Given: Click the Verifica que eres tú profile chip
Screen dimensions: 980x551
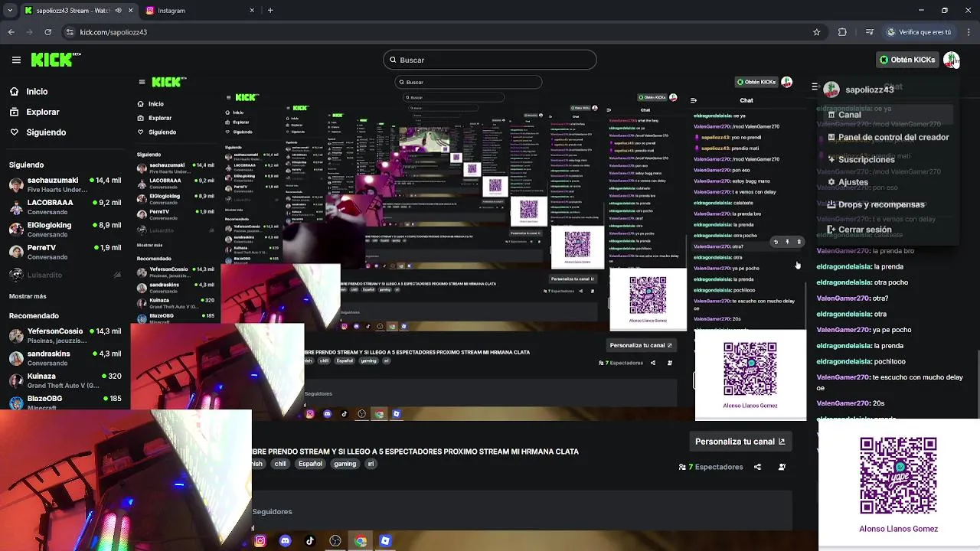Looking at the screenshot, I should point(919,32).
